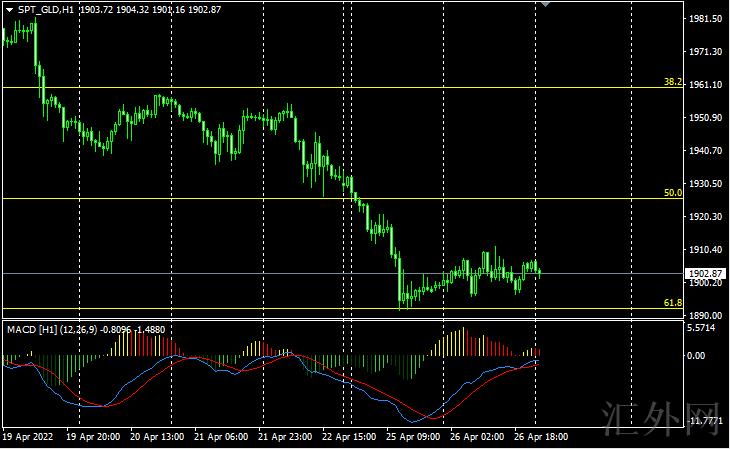The height and width of the screenshot is (449, 730).
Task: Click the 0.00 MACD zero level label
Action: click(698, 356)
